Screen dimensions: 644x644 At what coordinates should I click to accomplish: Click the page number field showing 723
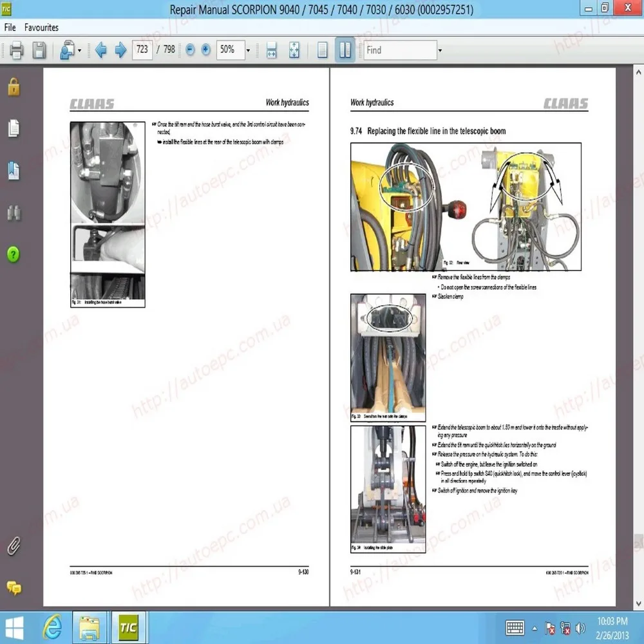[142, 50]
